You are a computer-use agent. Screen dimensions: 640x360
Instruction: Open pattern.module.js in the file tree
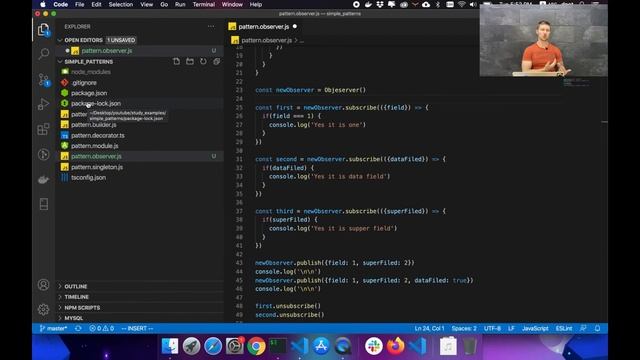point(95,146)
